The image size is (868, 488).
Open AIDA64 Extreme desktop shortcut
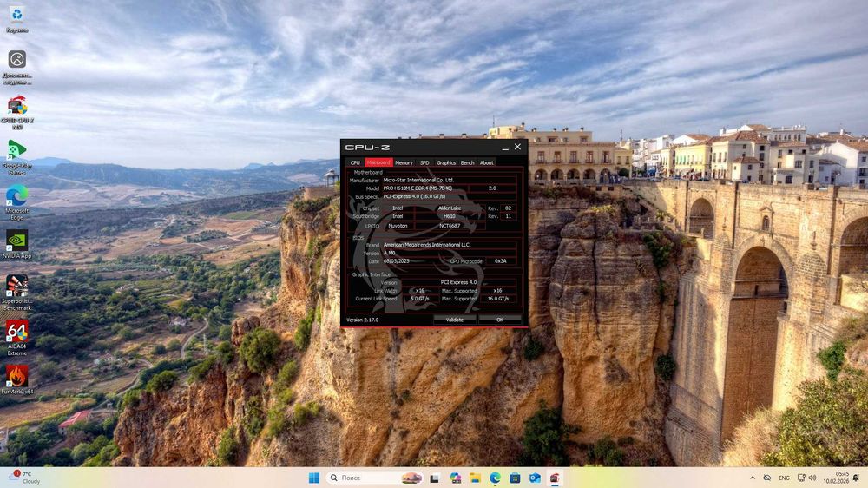[x=17, y=338]
